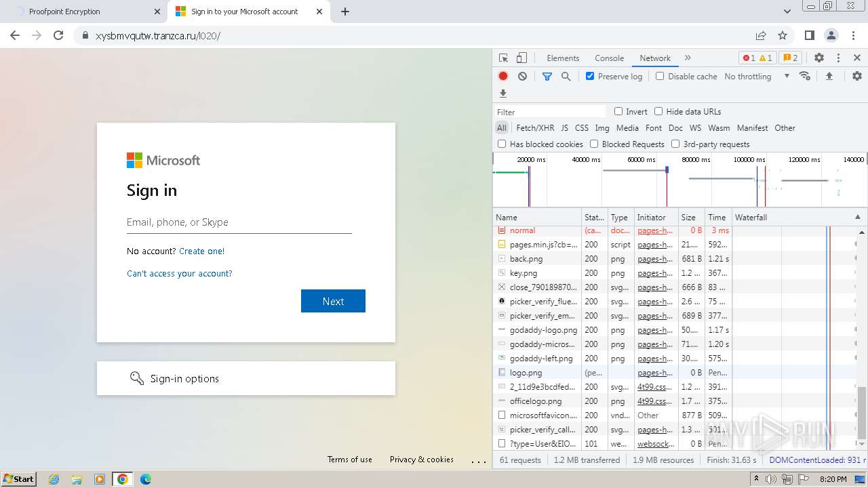This screenshot has width=868, height=488.
Task: Reload the current page
Action: (x=58, y=35)
